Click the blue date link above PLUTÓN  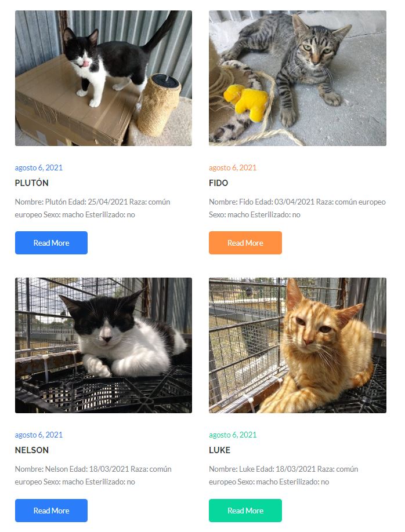point(39,167)
